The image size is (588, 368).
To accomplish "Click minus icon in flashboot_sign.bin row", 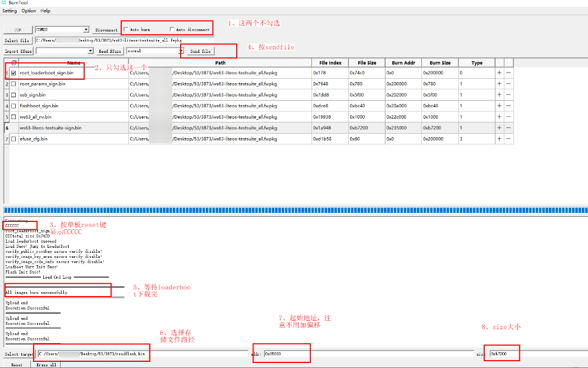I will [508, 106].
